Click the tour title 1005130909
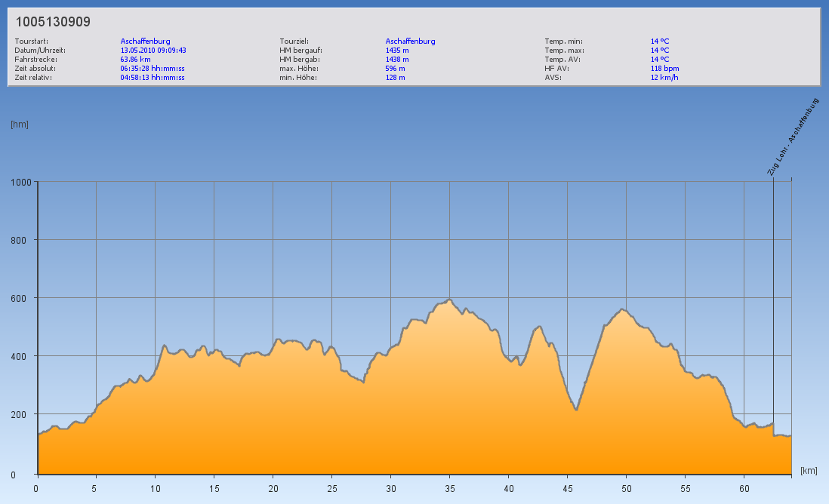This screenshot has width=829, height=504. [53, 22]
